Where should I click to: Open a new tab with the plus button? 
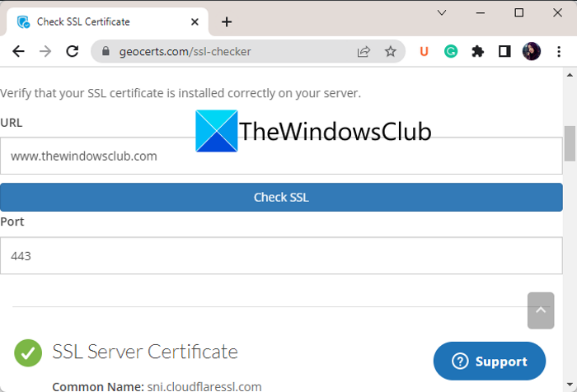(227, 22)
